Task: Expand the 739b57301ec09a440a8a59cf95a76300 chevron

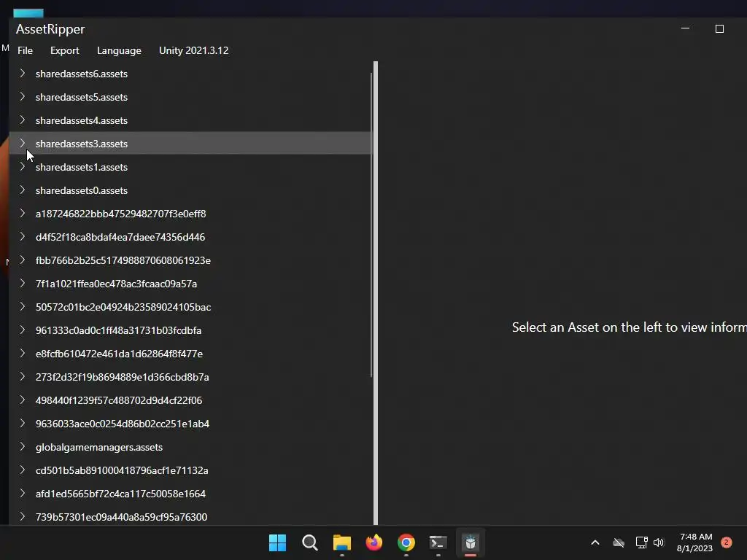Action: pyautogui.click(x=22, y=517)
